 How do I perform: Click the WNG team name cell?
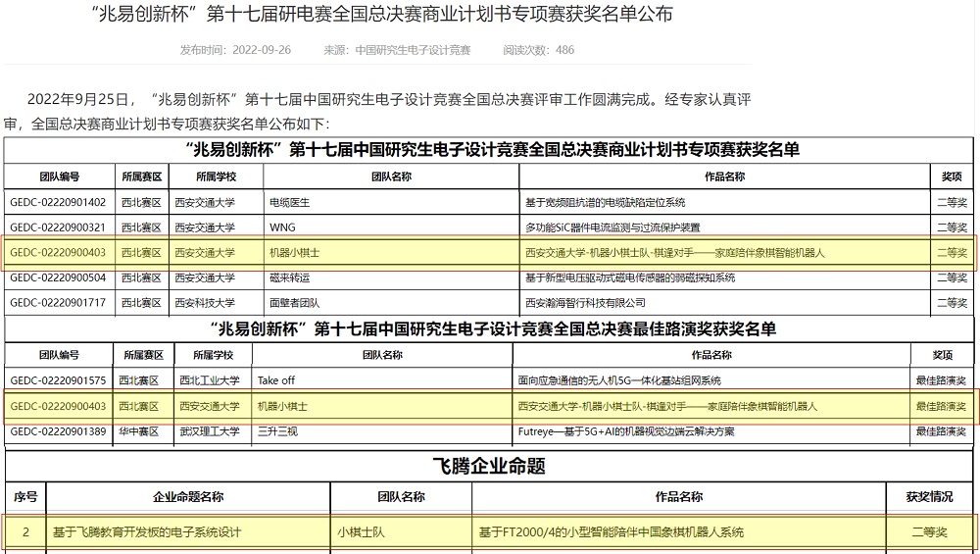tap(283, 227)
